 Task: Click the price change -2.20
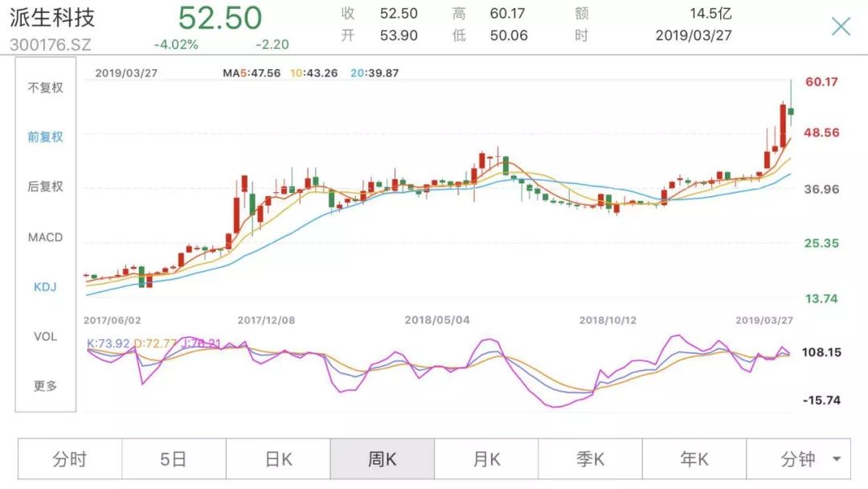(x=272, y=44)
